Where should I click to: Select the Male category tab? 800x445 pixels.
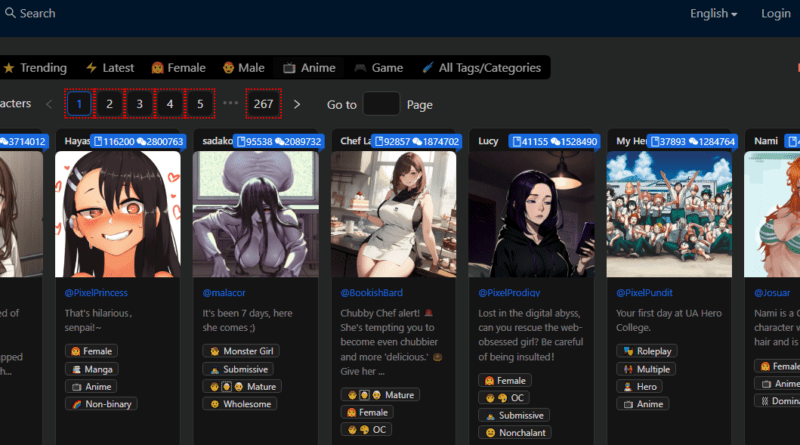click(x=243, y=68)
